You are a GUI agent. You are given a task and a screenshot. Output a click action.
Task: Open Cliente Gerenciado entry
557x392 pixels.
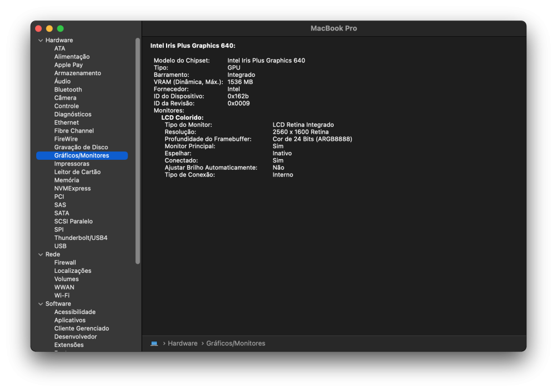point(82,329)
